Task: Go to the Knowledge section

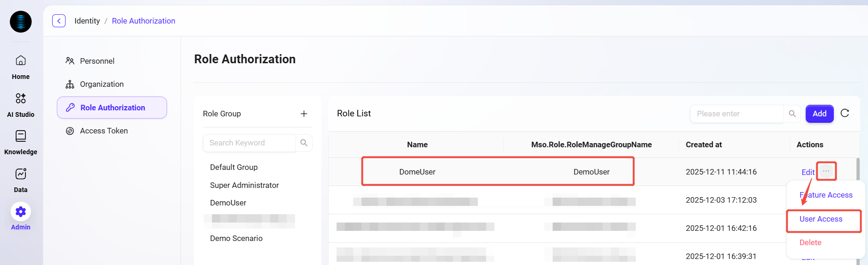Action: [21, 142]
